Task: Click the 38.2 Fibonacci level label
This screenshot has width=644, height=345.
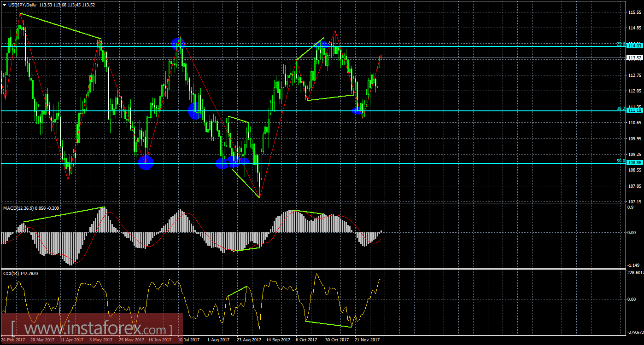Action: point(621,109)
